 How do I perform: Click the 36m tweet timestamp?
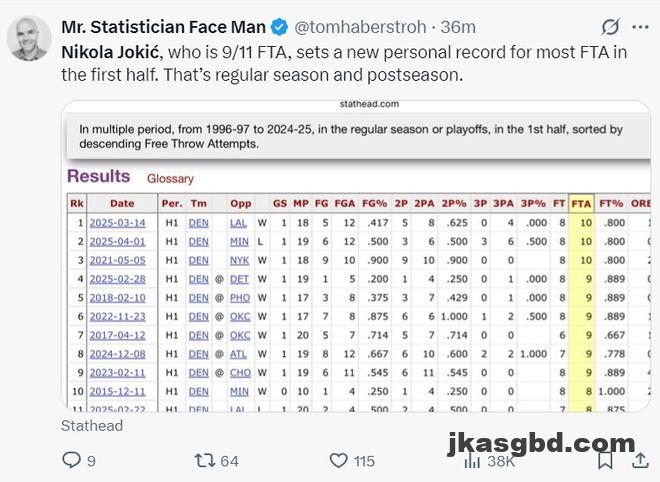(458, 27)
